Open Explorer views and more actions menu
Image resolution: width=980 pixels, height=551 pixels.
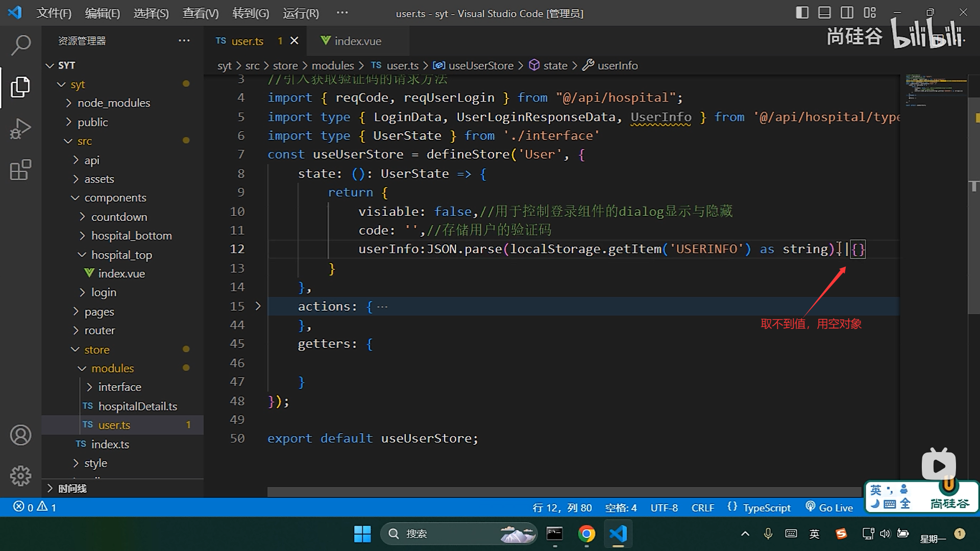(x=184, y=41)
